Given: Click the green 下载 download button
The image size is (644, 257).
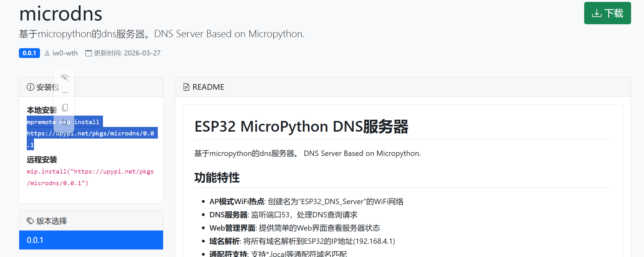Looking at the screenshot, I should click(607, 13).
